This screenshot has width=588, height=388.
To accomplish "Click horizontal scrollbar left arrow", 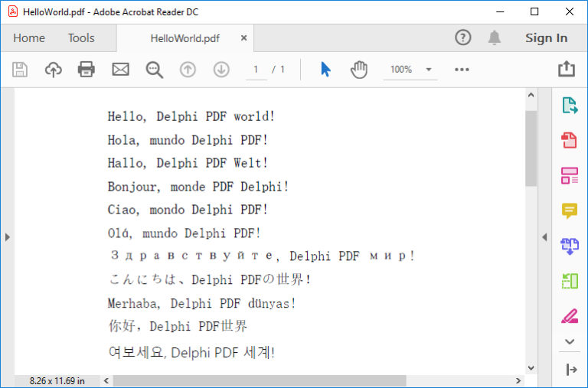I will (x=106, y=381).
